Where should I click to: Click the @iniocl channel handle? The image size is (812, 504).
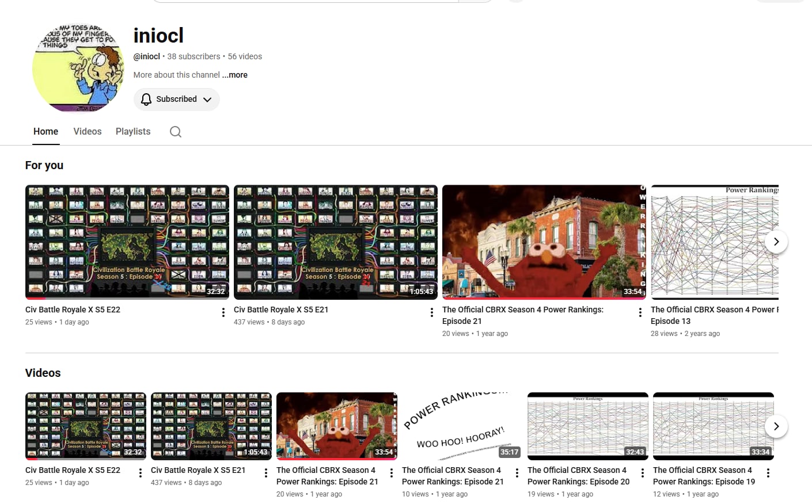tap(147, 56)
